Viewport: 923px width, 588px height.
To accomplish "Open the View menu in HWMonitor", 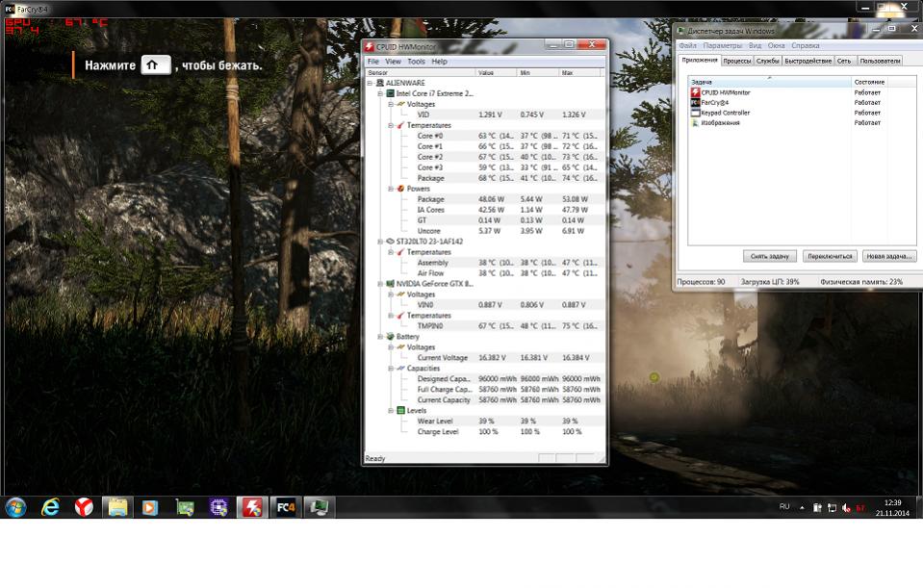I will [x=393, y=62].
